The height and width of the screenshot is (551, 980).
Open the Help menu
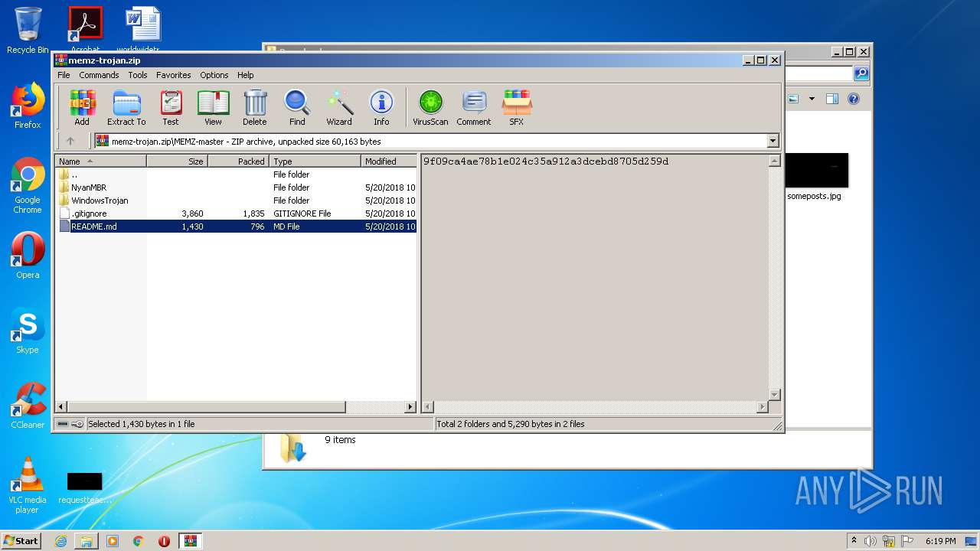click(x=245, y=75)
